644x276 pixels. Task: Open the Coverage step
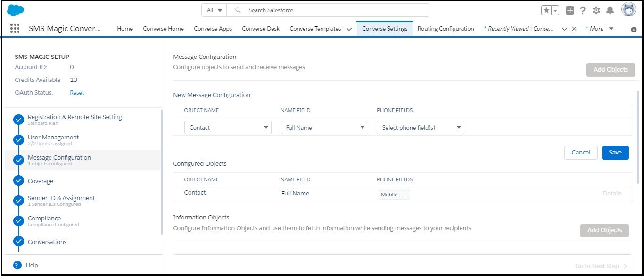click(41, 181)
